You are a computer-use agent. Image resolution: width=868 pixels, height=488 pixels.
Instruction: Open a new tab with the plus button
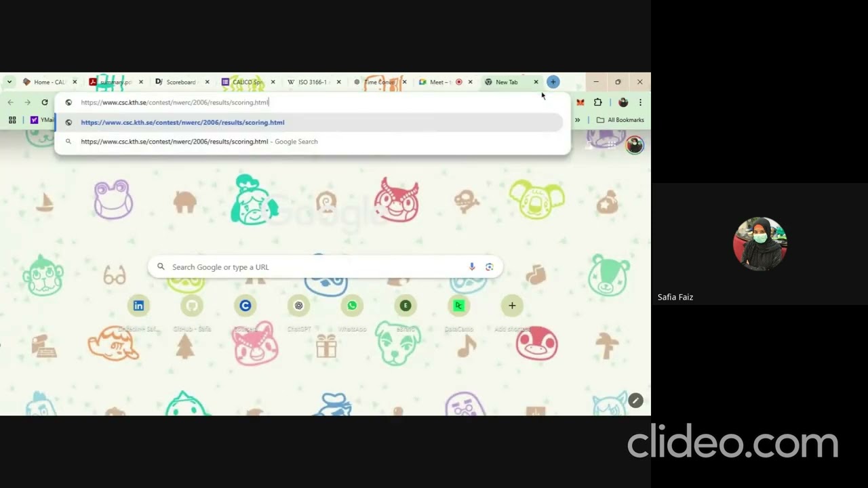click(x=553, y=82)
